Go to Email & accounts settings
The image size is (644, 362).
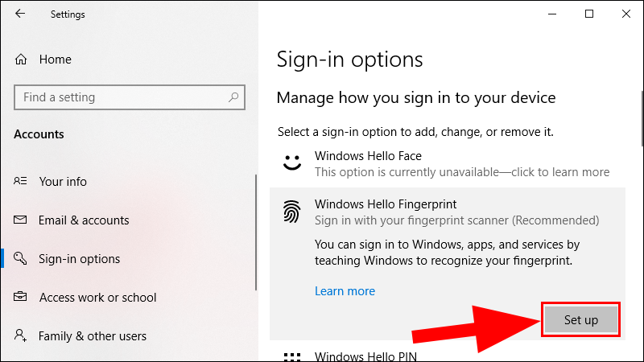(84, 220)
